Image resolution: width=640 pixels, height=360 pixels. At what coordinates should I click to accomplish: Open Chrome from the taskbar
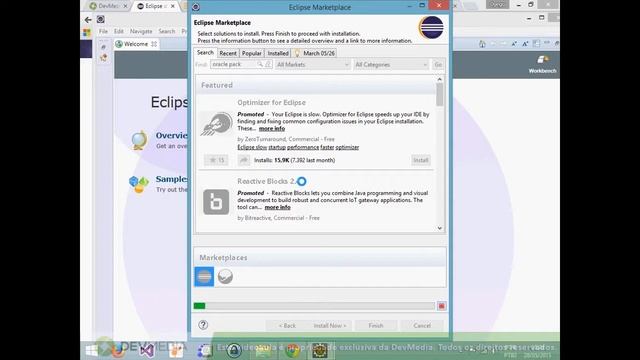tap(292, 350)
